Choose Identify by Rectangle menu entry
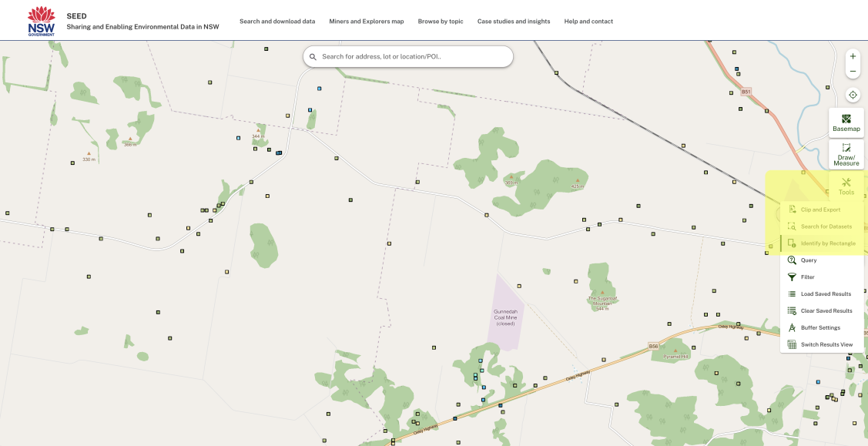The width and height of the screenshot is (868, 446). point(822,243)
